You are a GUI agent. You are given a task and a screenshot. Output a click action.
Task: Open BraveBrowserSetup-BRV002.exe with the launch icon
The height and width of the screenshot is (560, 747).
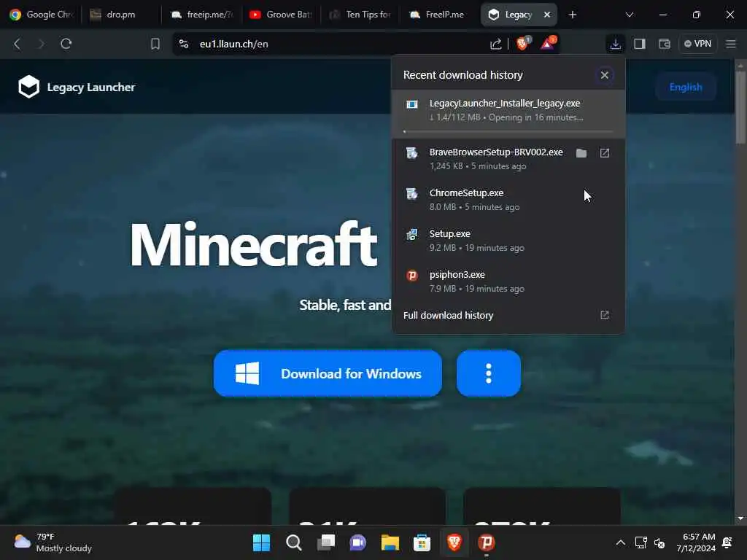[605, 153]
